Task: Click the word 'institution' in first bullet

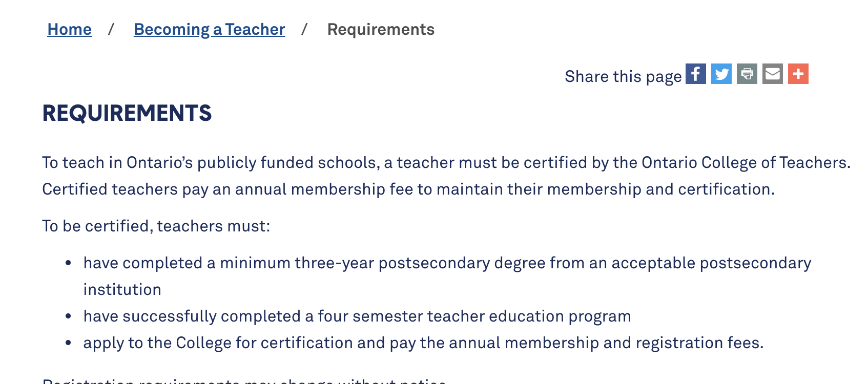Action: coord(122,290)
